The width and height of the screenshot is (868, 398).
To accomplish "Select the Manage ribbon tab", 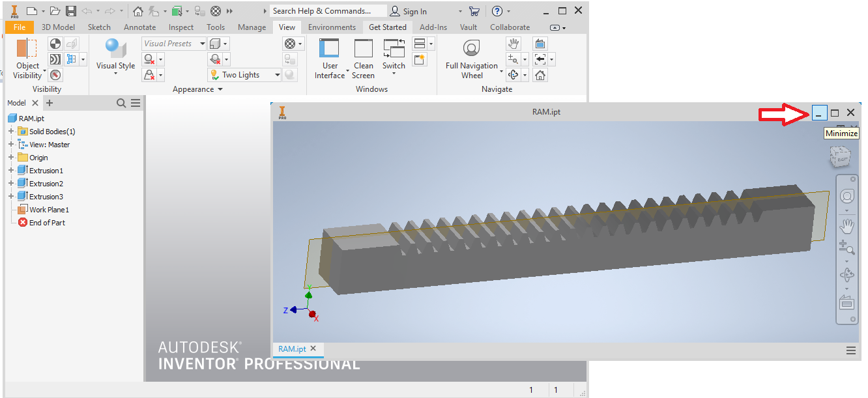I will click(252, 27).
